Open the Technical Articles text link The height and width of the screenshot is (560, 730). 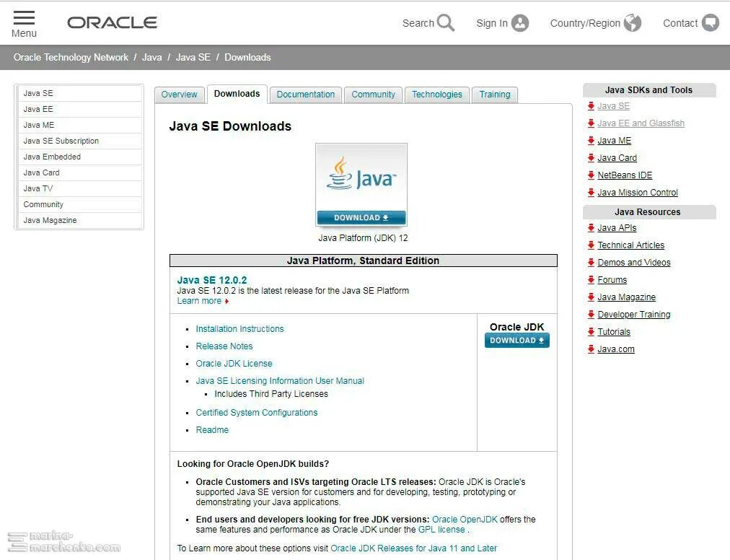pyautogui.click(x=631, y=245)
